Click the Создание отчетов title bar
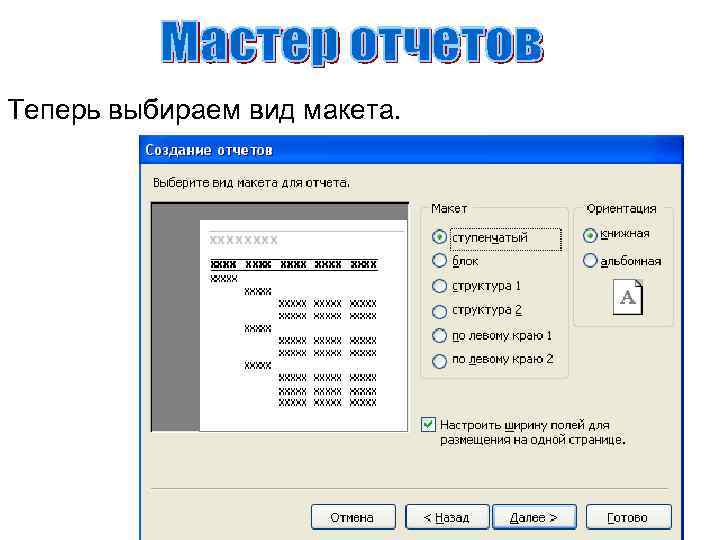 click(411, 150)
